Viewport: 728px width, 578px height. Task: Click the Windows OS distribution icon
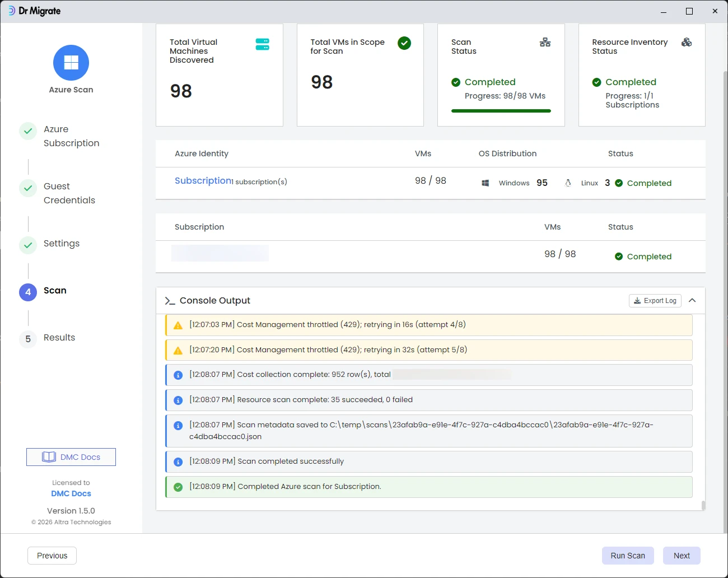(x=486, y=183)
